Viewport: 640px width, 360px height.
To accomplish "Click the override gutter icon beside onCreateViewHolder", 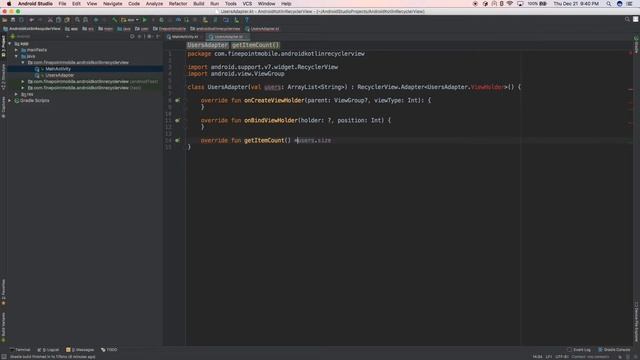I will [x=177, y=100].
